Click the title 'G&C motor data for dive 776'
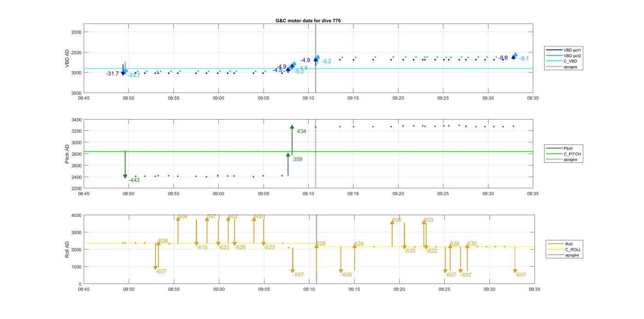The image size is (644, 319). click(308, 20)
